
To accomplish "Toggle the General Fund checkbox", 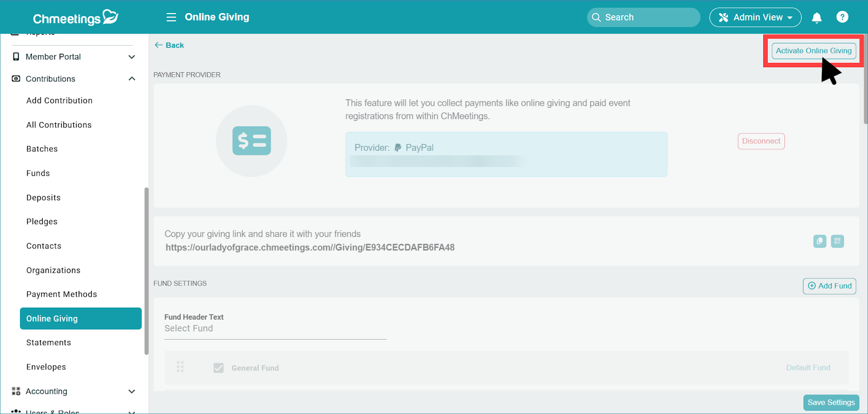I will 219,368.
